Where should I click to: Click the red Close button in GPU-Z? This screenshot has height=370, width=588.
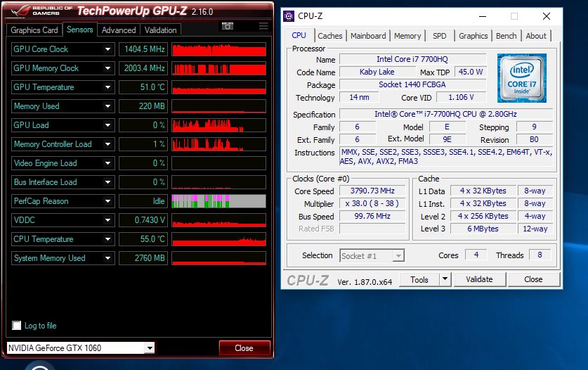(x=244, y=348)
